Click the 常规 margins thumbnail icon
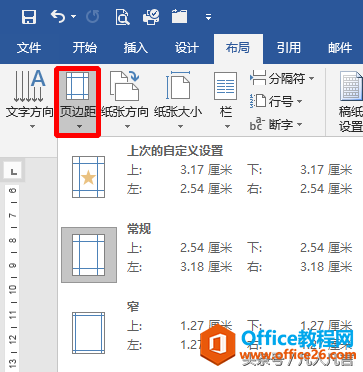 pyautogui.click(x=89, y=255)
